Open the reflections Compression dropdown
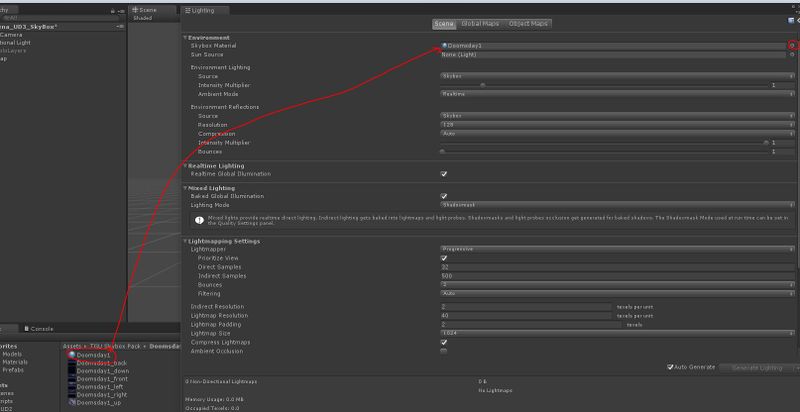Viewport: 800px width, 412px height. pos(617,134)
